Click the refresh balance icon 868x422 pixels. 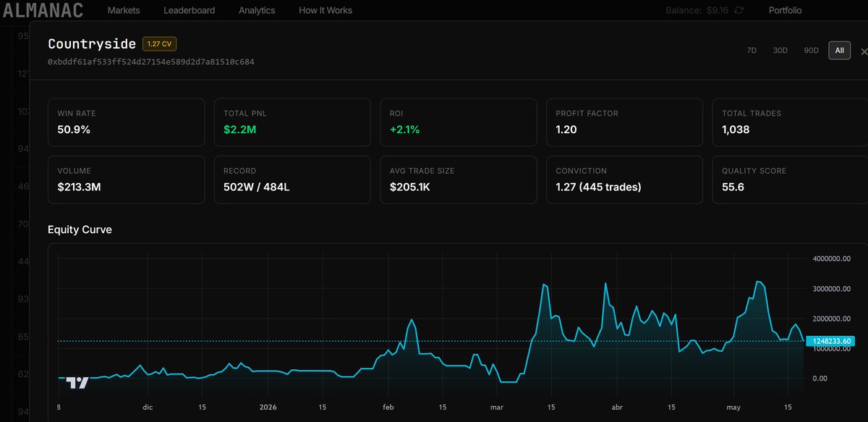pyautogui.click(x=739, y=10)
